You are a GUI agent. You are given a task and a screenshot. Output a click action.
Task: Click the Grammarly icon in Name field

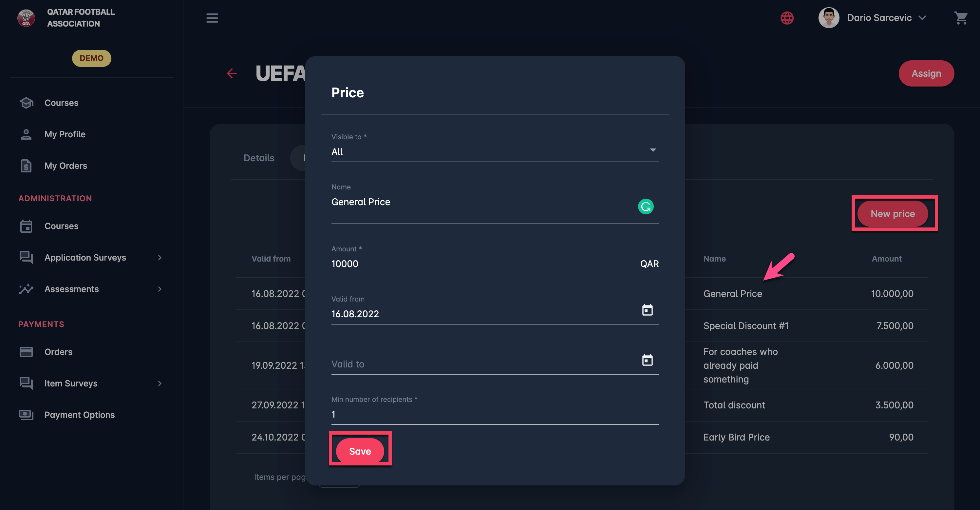pos(645,206)
